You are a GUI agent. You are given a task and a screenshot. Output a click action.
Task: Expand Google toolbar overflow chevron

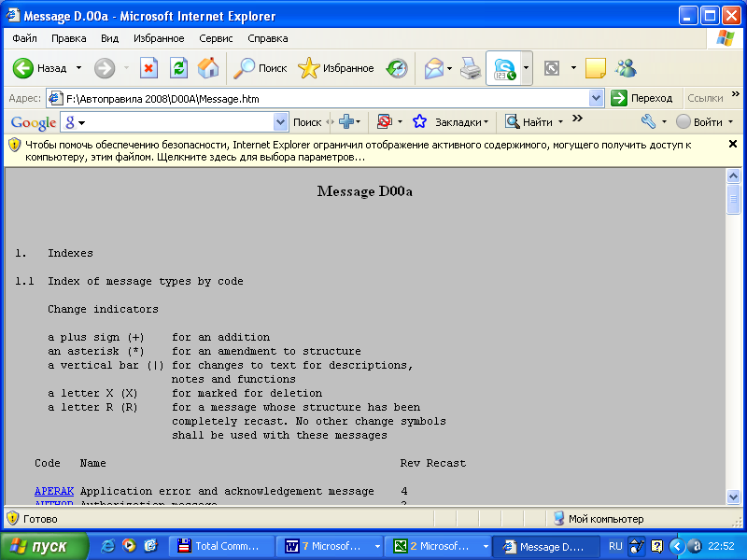coord(577,119)
